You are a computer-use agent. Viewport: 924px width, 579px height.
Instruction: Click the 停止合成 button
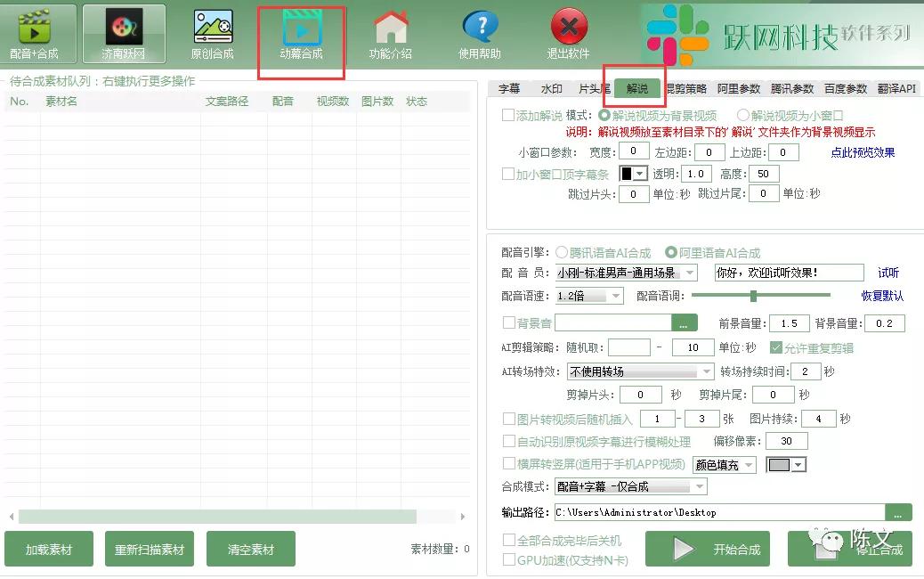850,549
